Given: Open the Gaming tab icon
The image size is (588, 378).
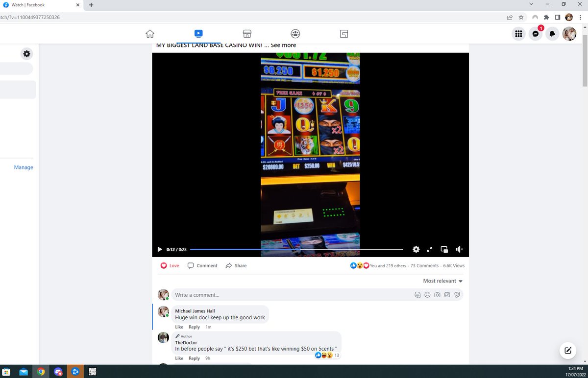Looking at the screenshot, I should point(344,34).
